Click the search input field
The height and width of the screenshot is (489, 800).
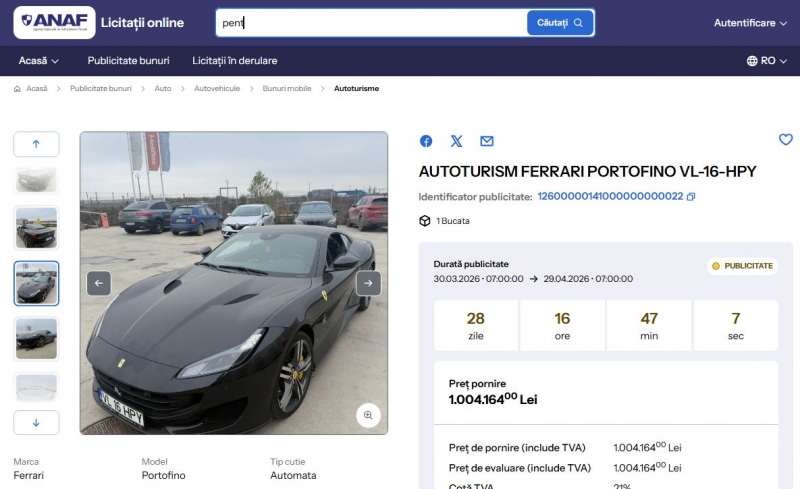point(370,23)
